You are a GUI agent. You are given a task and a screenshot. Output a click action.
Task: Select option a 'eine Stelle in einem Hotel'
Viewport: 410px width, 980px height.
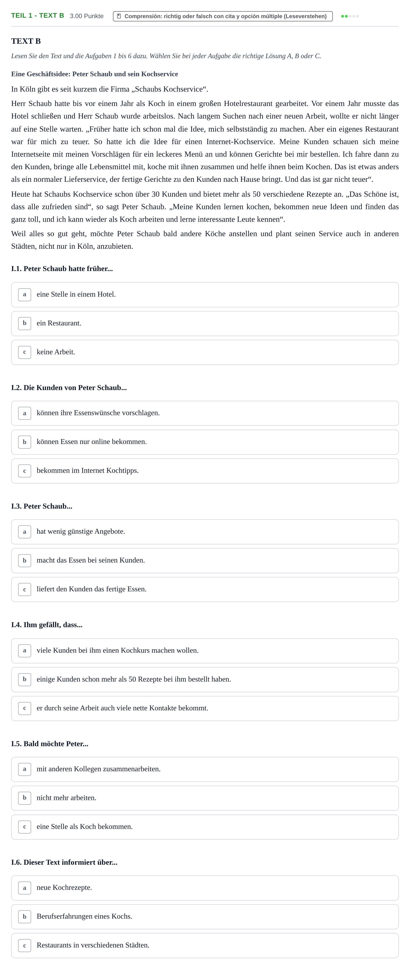205,295
